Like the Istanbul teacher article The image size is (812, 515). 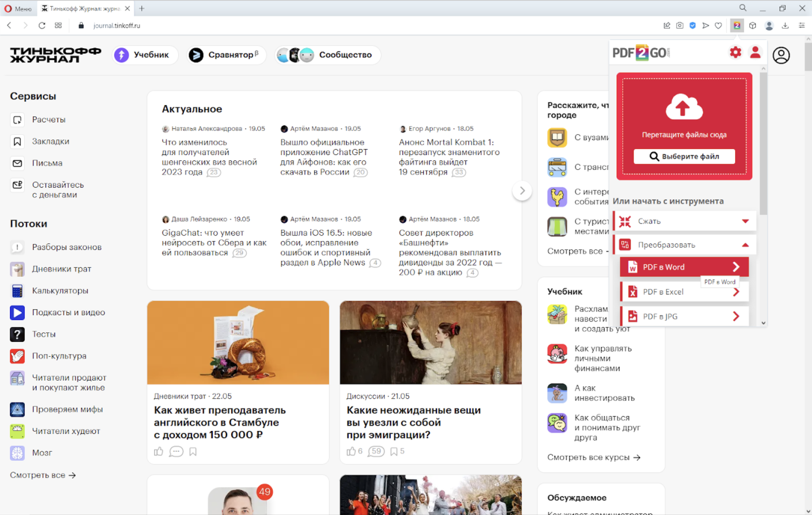158,451
